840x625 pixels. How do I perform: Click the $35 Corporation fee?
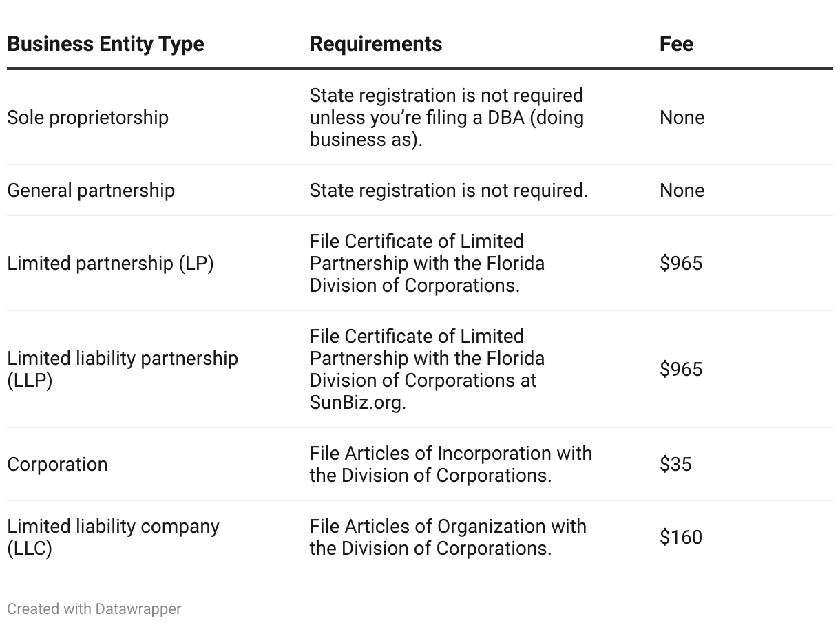(x=675, y=465)
